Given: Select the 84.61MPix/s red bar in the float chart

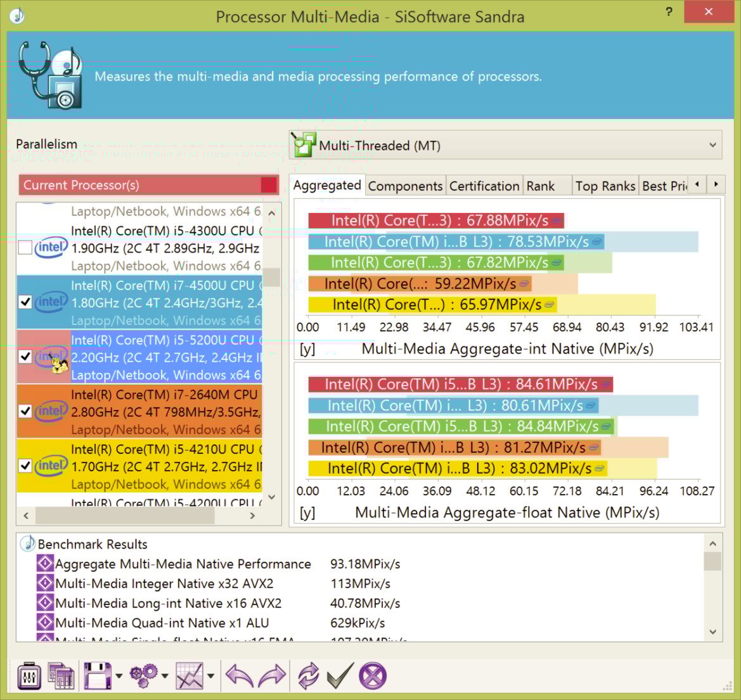Looking at the screenshot, I should click(461, 384).
